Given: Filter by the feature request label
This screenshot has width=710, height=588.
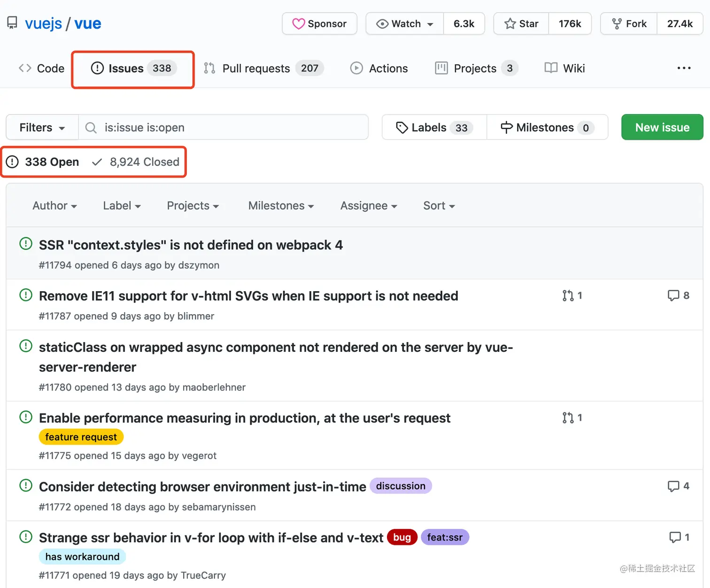Looking at the screenshot, I should coord(81,437).
